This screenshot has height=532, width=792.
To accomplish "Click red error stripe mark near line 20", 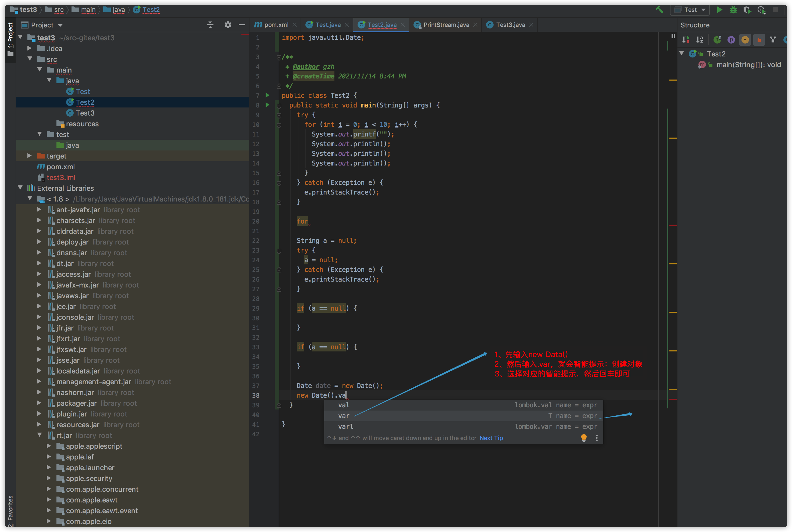I will point(673,225).
